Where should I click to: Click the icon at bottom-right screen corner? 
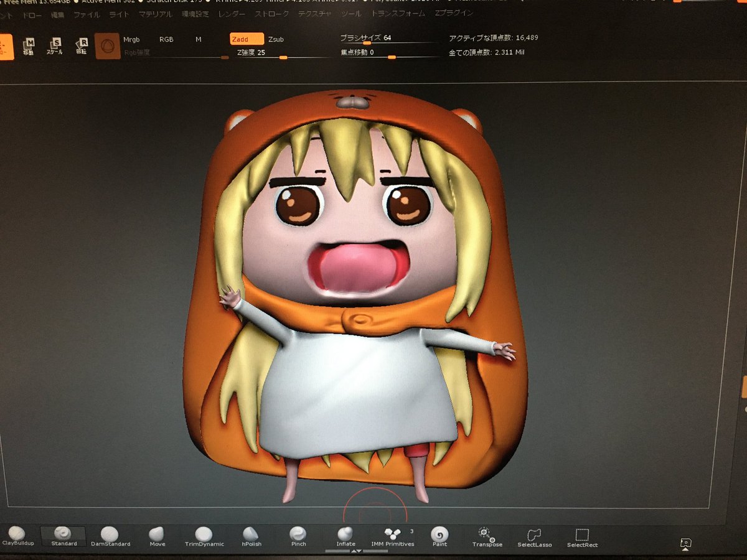[x=685, y=544]
